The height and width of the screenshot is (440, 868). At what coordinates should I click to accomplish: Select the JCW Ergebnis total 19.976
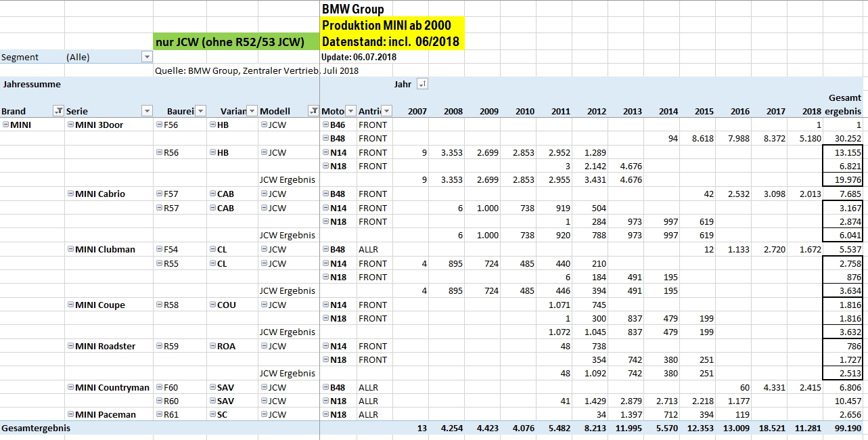848,179
